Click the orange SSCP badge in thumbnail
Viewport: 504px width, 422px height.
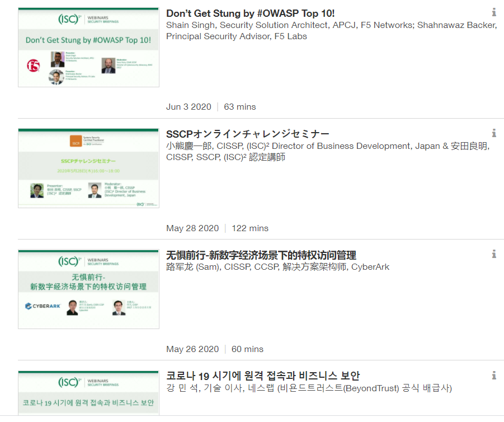coord(76,141)
